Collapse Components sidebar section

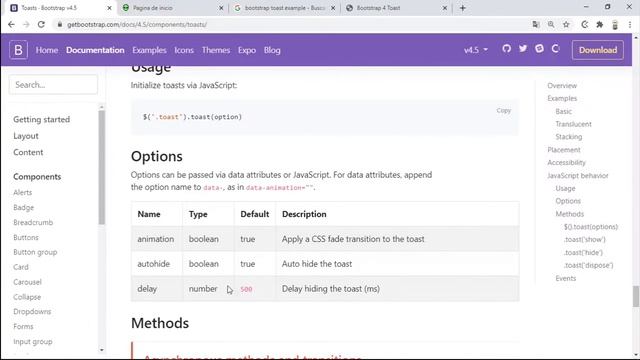37,177
